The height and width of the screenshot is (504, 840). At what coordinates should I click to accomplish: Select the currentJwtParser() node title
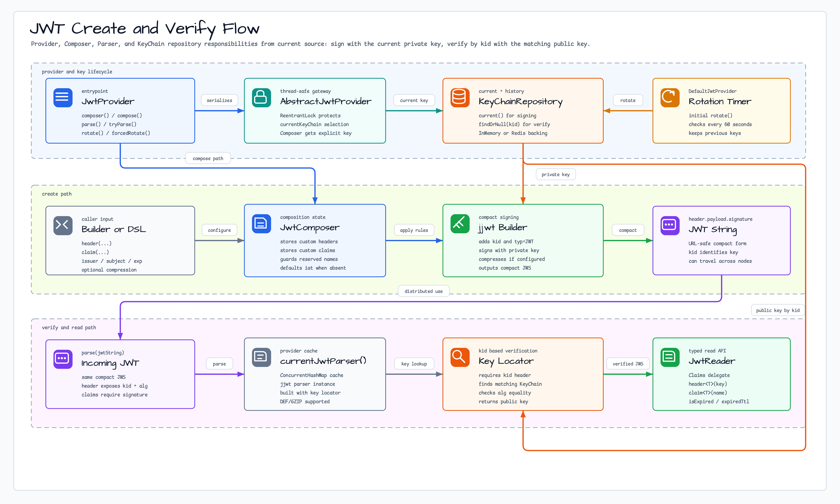pos(323,361)
